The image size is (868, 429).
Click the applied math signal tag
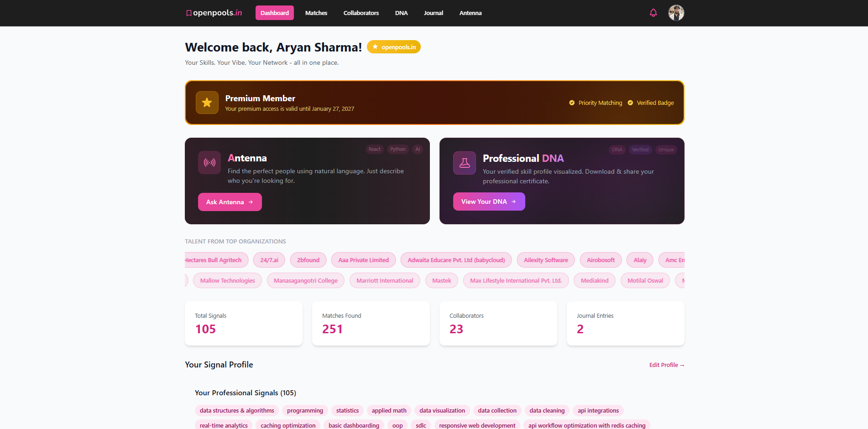point(389,411)
